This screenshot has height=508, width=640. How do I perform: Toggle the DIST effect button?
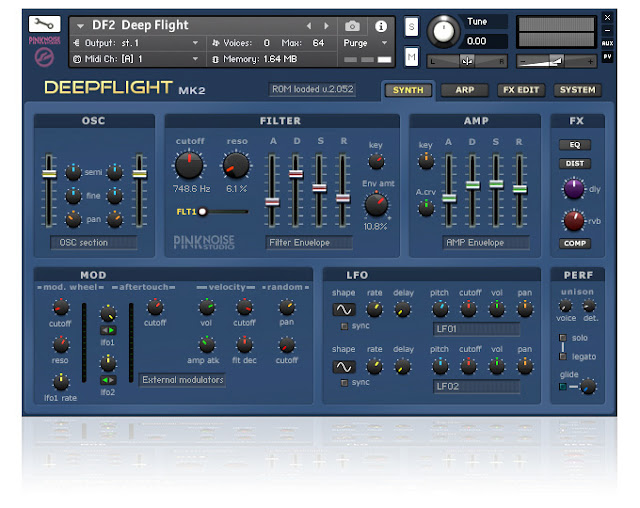(x=575, y=163)
